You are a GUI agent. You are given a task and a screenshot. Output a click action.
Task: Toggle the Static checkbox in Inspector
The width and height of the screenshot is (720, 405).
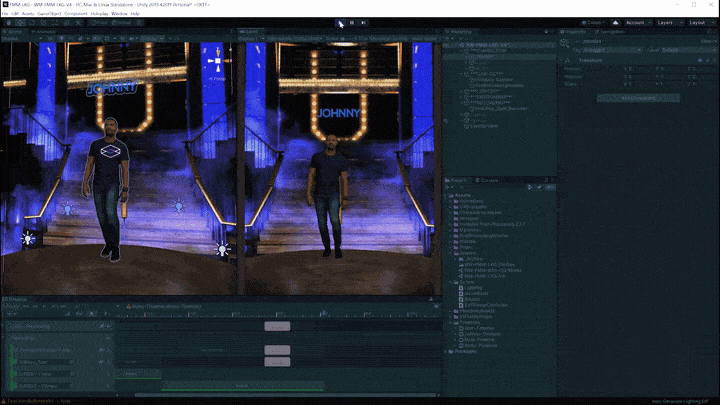click(x=708, y=41)
